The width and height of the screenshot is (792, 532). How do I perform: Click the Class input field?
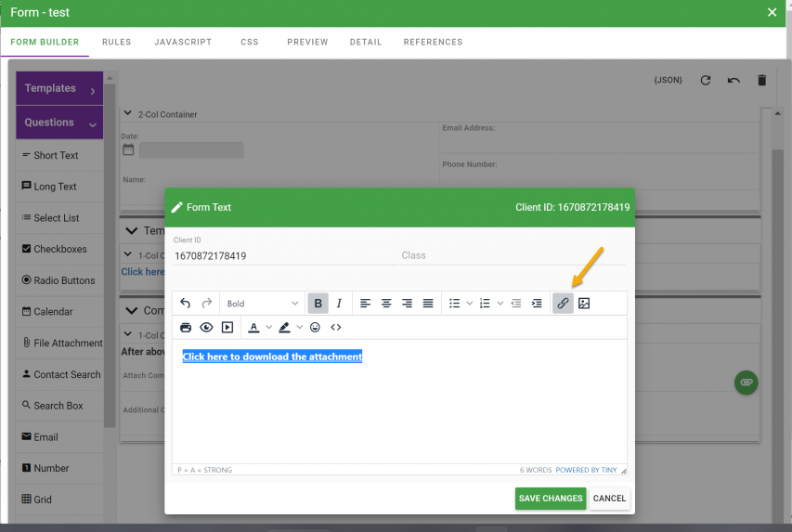coord(513,255)
